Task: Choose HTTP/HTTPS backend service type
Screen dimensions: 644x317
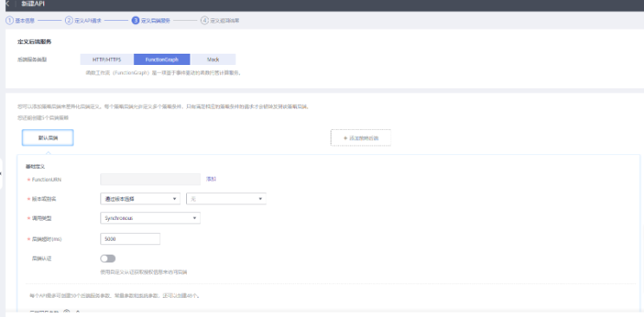Action: click(x=106, y=59)
